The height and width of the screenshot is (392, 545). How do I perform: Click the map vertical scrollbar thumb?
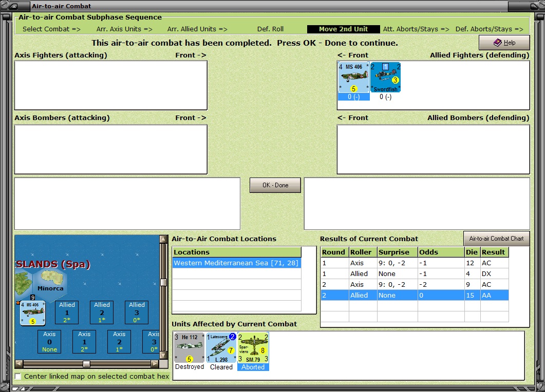pos(163,282)
